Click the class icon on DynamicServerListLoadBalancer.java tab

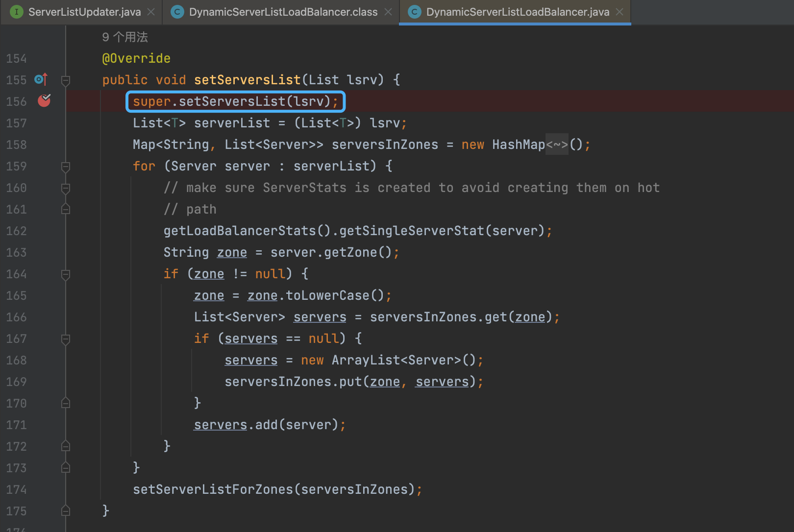pos(414,12)
